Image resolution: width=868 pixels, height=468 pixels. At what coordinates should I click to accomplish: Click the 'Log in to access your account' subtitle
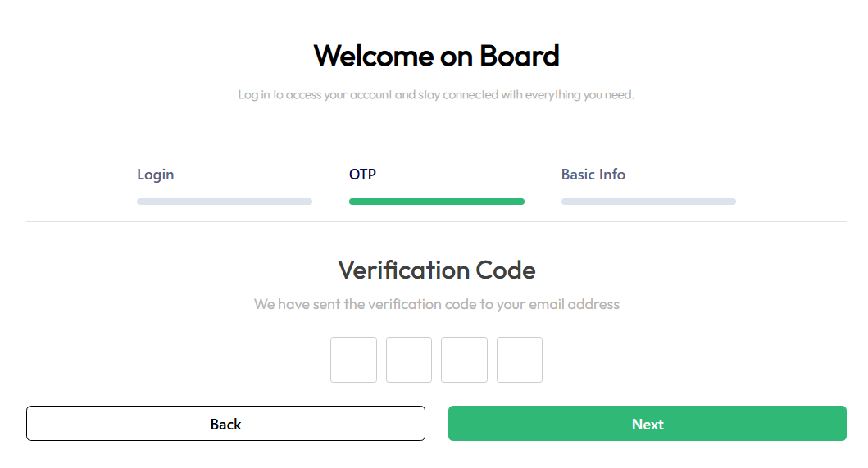pyautogui.click(x=436, y=95)
